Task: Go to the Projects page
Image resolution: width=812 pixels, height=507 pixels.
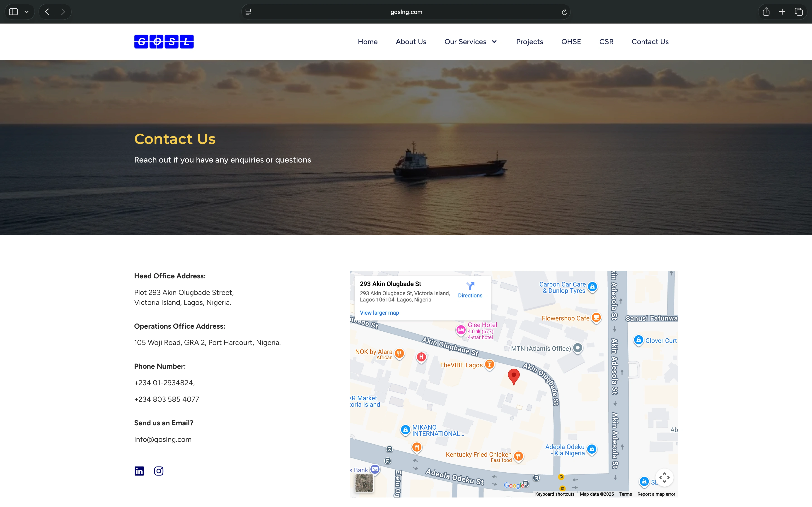Action: (x=529, y=42)
